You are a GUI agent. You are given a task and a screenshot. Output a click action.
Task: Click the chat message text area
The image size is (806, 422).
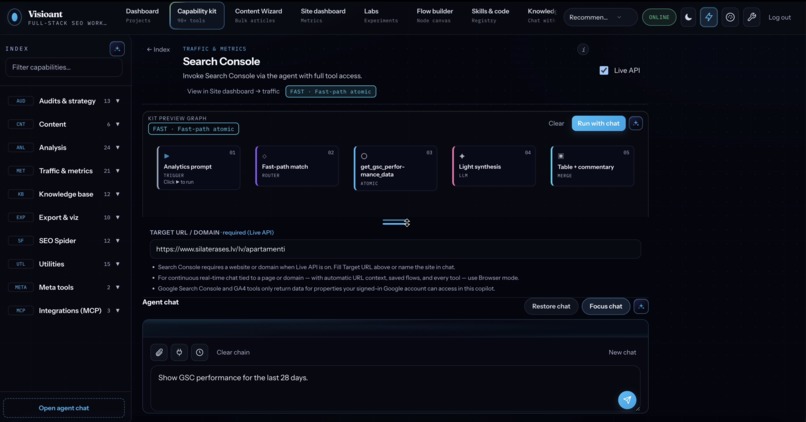coord(395,388)
